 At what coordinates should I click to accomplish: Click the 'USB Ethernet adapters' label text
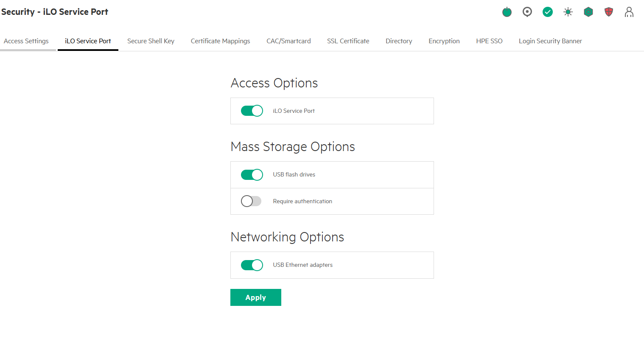click(303, 265)
